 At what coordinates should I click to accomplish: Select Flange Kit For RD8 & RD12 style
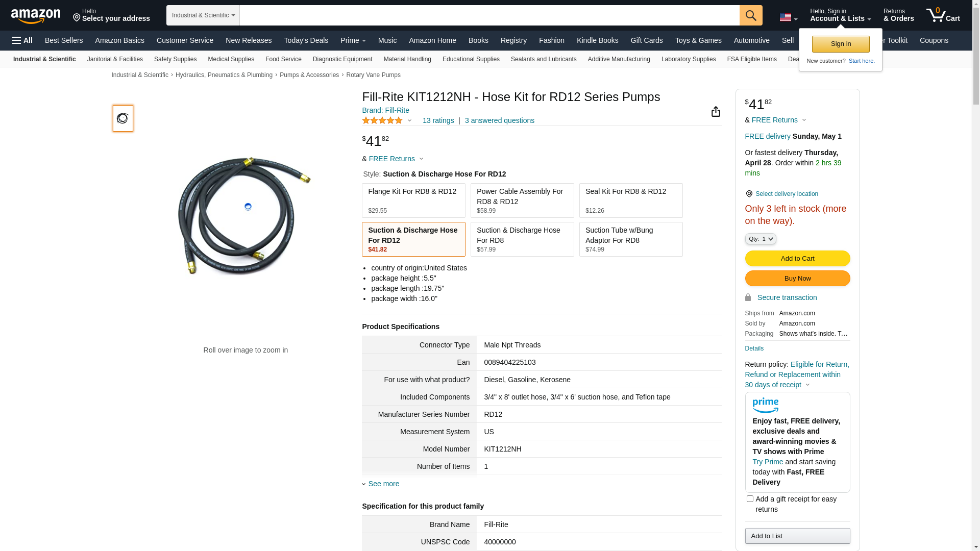(x=413, y=201)
